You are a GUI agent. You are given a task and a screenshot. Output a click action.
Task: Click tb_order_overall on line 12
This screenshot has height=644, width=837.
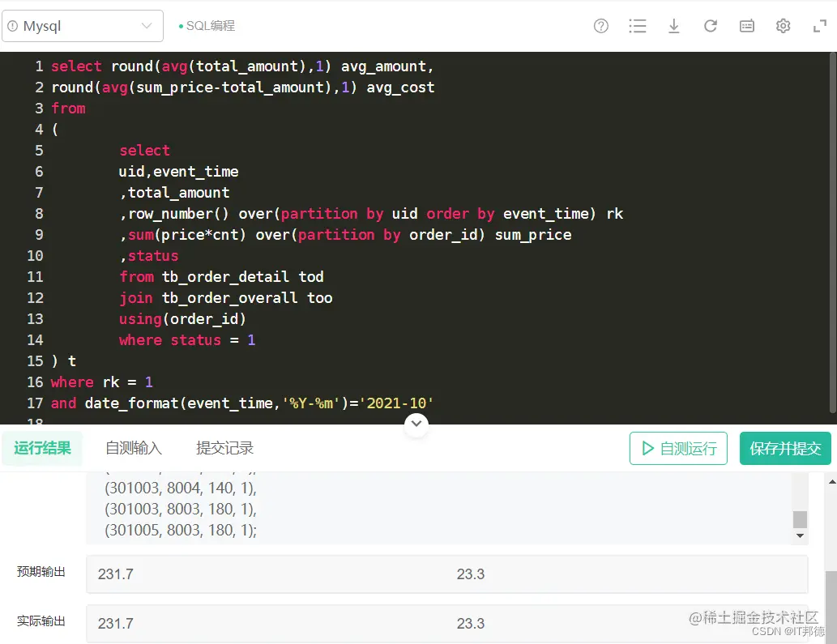pyautogui.click(x=229, y=298)
